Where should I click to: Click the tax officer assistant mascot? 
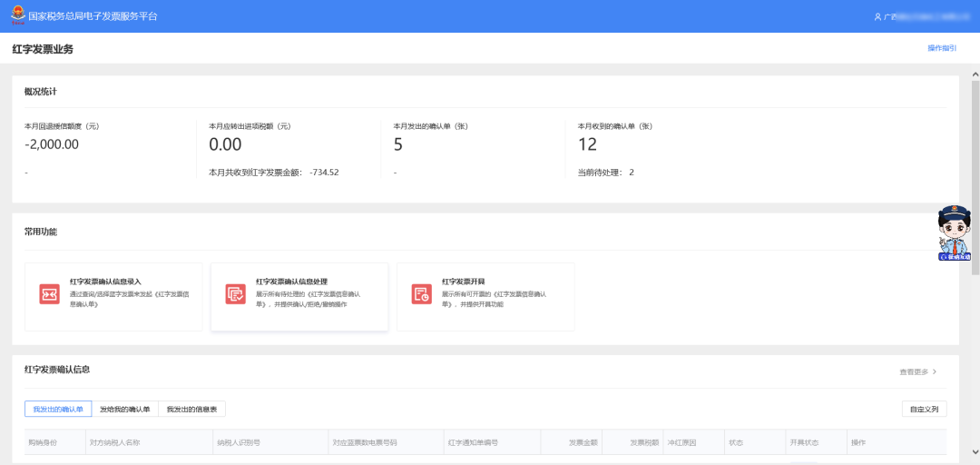(x=955, y=232)
